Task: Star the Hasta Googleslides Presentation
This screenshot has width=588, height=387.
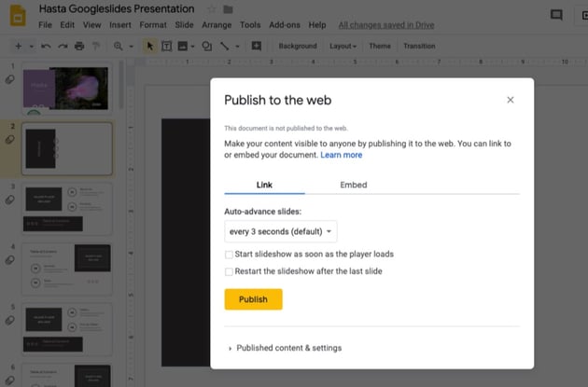Action: click(x=211, y=8)
